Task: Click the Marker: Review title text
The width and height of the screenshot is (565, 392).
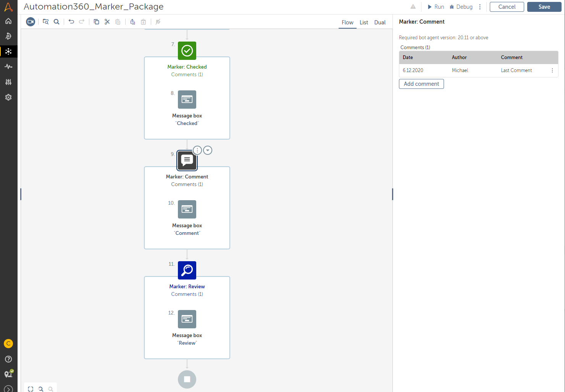Action: click(187, 287)
